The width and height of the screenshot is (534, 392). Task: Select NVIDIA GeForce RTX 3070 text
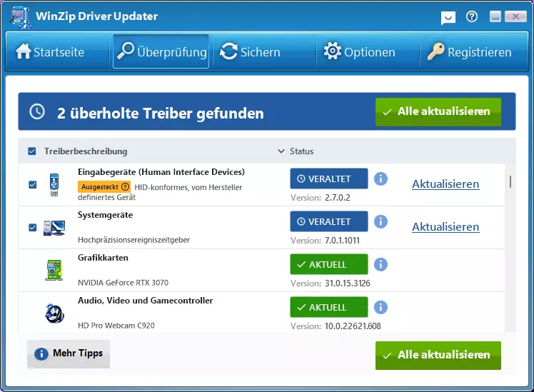pyautogui.click(x=123, y=283)
